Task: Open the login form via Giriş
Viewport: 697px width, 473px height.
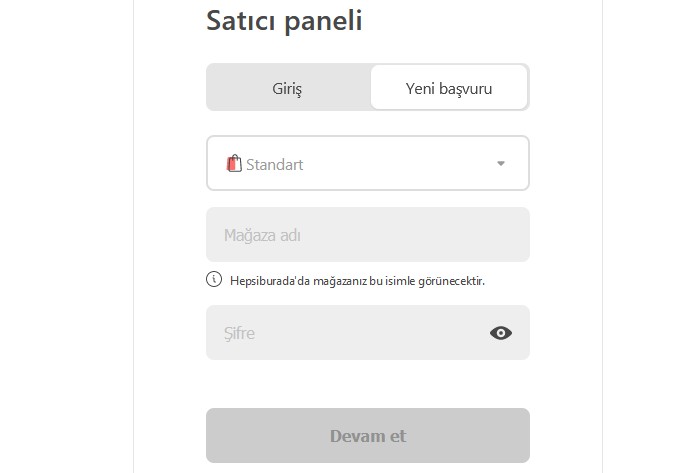Action: pyautogui.click(x=287, y=88)
